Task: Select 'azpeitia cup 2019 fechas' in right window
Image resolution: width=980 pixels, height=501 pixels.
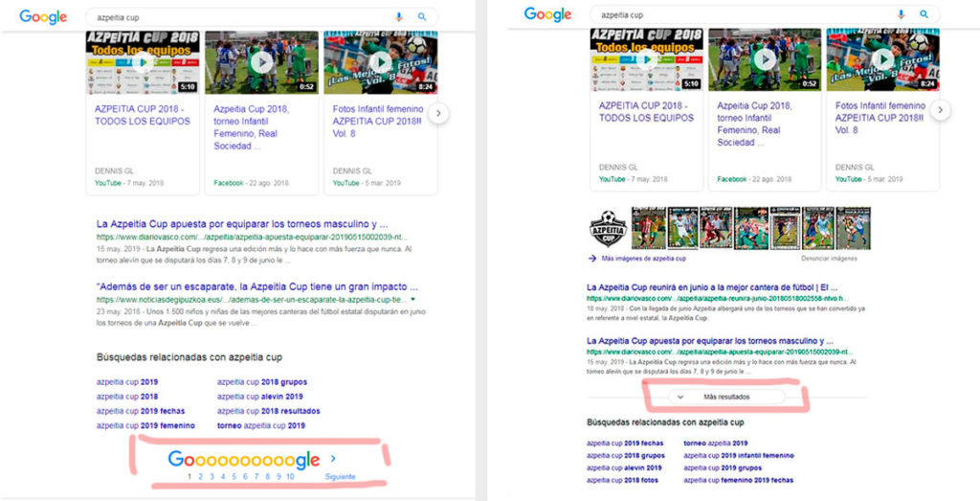Action: 625,443
